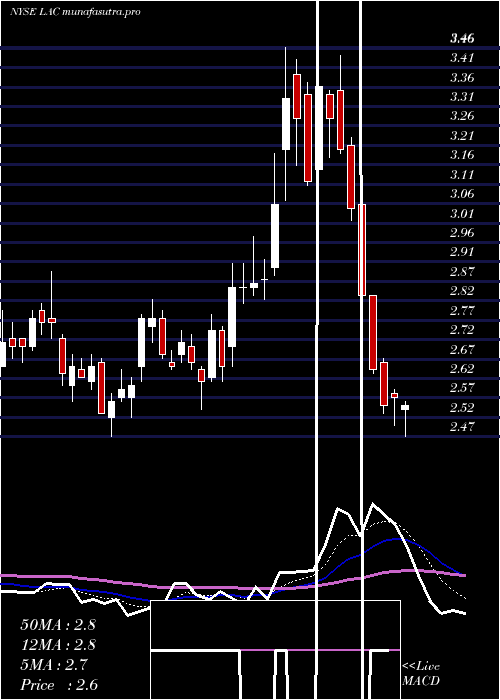Click the 3.06 price axis label
500x700 pixels.
click(462, 194)
